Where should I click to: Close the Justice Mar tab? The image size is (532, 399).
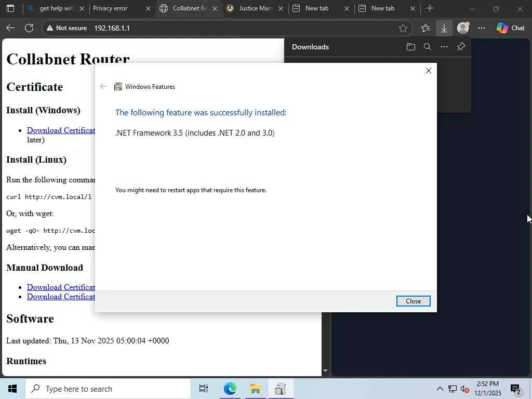281,9
